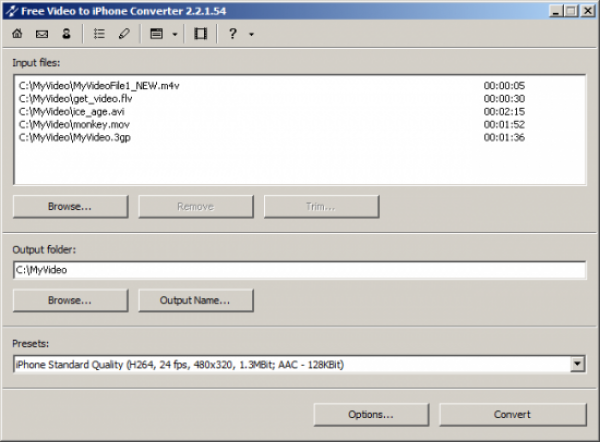
Task: Click the pencil edit toolbar icon
Action: point(124,34)
